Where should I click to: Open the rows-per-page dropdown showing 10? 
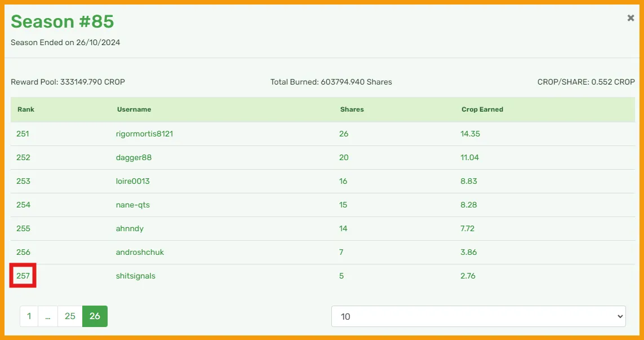(x=478, y=316)
